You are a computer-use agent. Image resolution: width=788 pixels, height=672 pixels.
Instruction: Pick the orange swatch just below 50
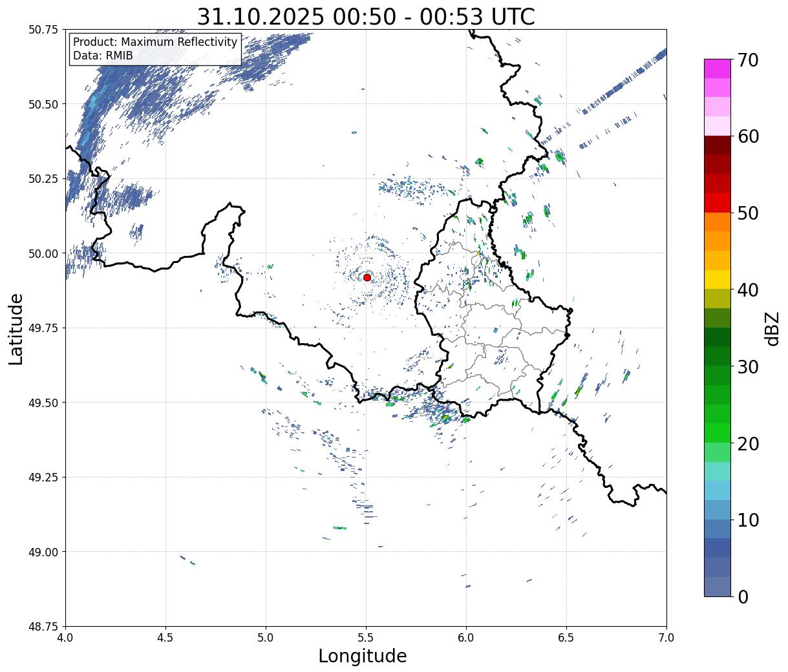click(717, 222)
